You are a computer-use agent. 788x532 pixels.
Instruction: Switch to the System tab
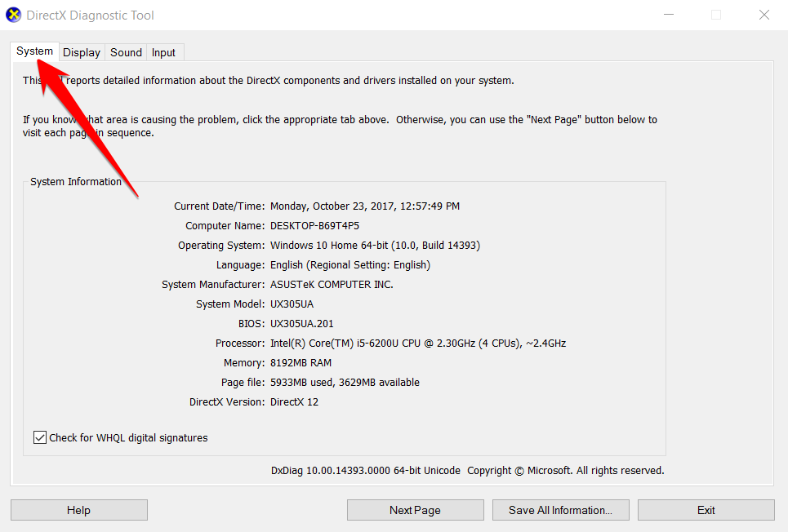34,51
